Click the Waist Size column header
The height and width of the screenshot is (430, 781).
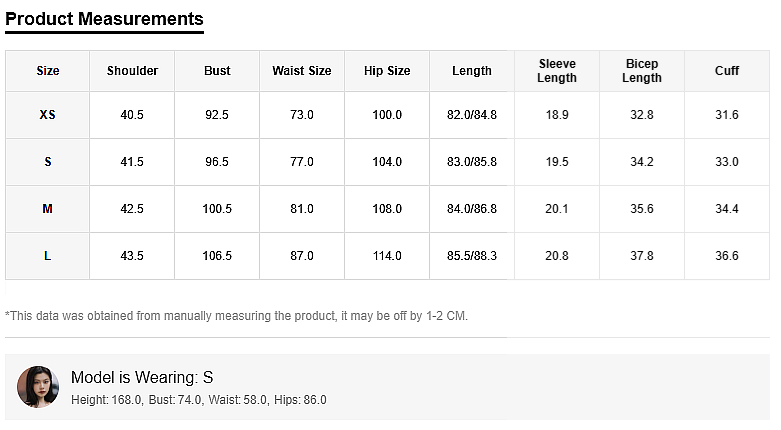(302, 71)
